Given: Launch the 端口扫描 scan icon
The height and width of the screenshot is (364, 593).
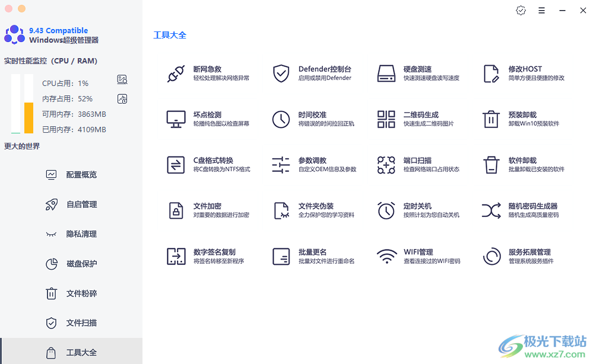Looking at the screenshot, I should coord(386,165).
